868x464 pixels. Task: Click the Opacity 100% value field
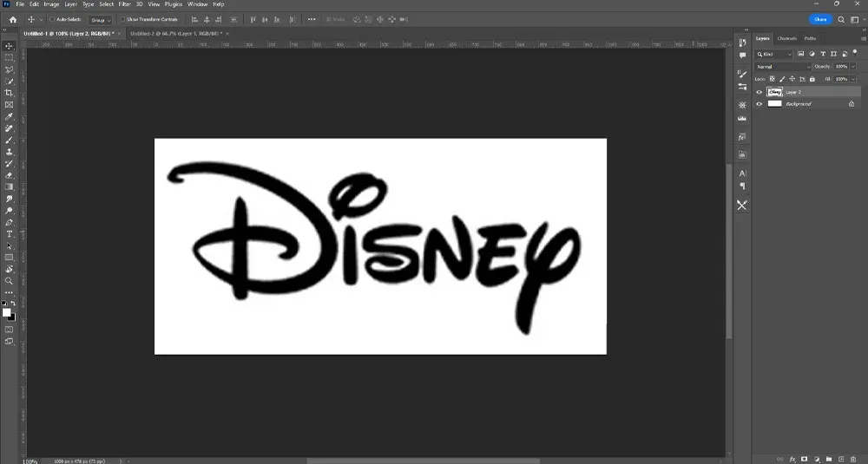[841, 67]
